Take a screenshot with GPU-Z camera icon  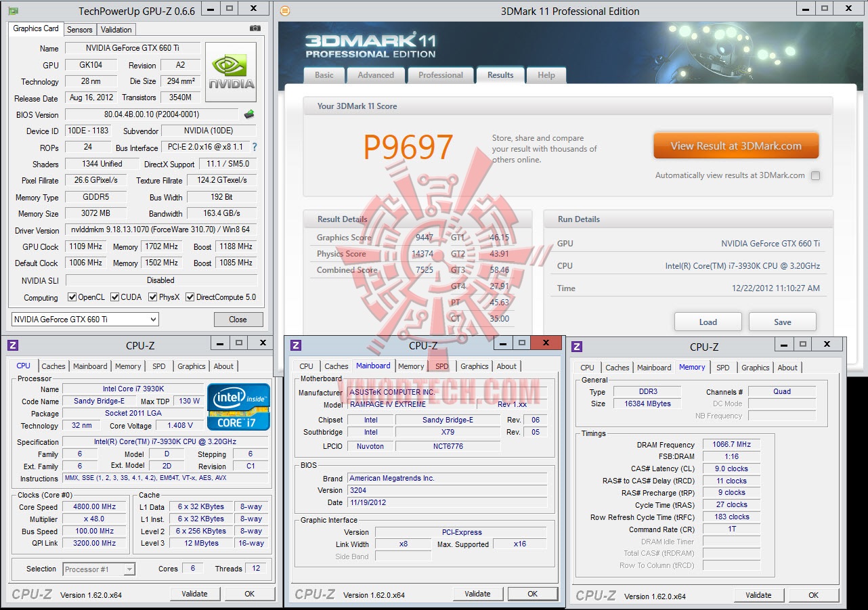coord(255,28)
